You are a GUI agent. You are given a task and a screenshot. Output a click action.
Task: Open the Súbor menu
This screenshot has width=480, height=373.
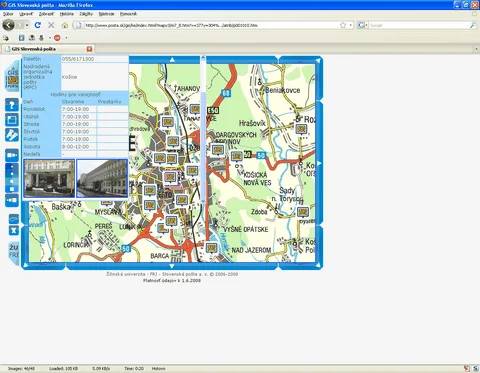(8, 14)
